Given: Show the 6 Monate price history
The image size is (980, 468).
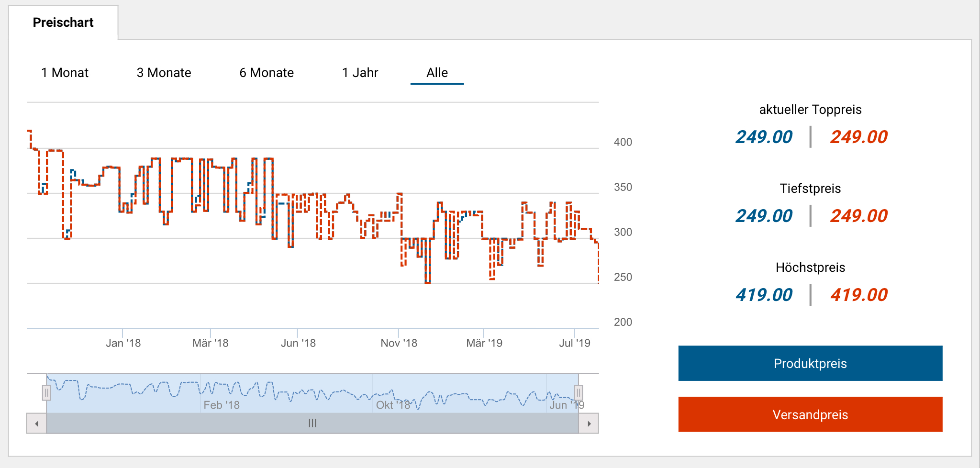Looking at the screenshot, I should click(x=267, y=73).
